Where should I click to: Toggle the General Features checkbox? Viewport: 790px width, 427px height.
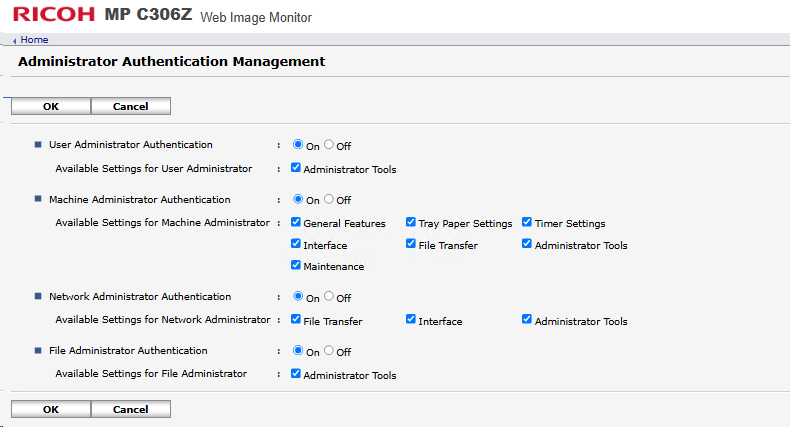(296, 222)
